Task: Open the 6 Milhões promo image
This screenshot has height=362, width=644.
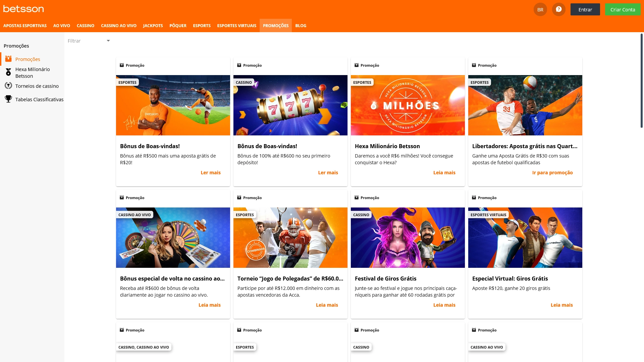Action: click(x=408, y=105)
